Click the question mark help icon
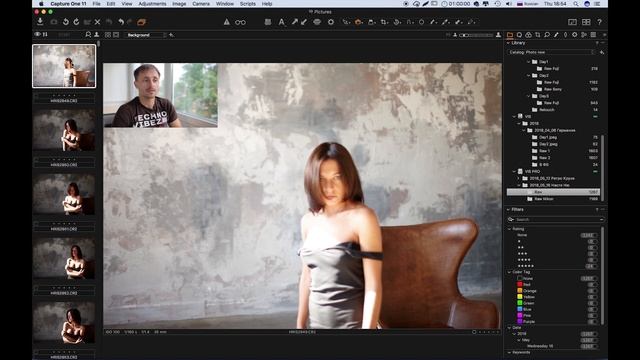 [599, 22]
